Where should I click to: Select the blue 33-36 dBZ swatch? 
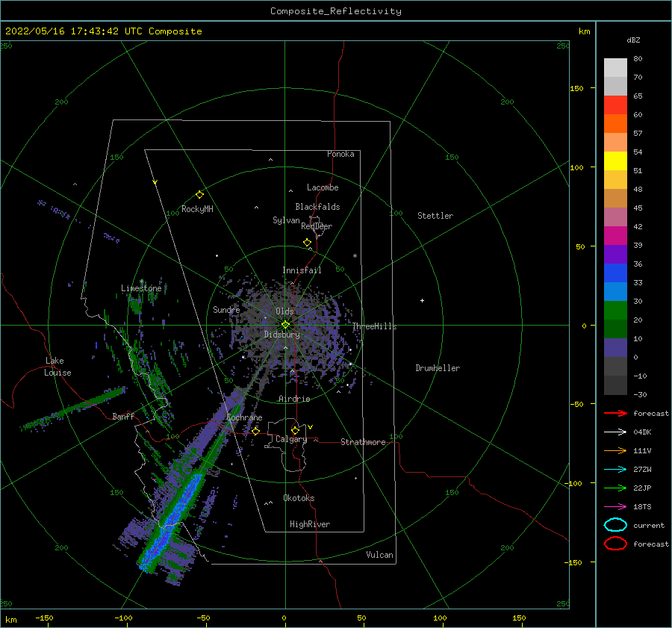coord(615,273)
